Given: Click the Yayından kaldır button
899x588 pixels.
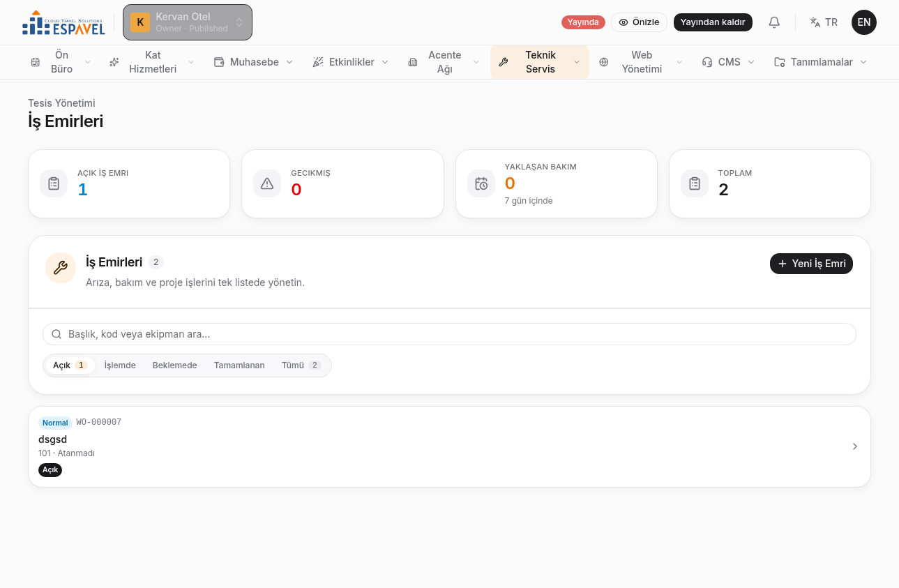Looking at the screenshot, I should click(x=713, y=22).
